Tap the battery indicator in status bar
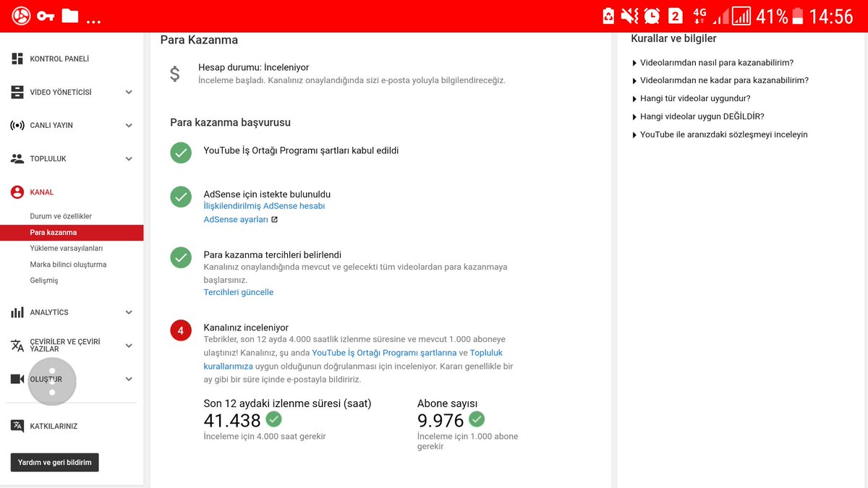Viewport: 868px width, 488px height. click(798, 16)
